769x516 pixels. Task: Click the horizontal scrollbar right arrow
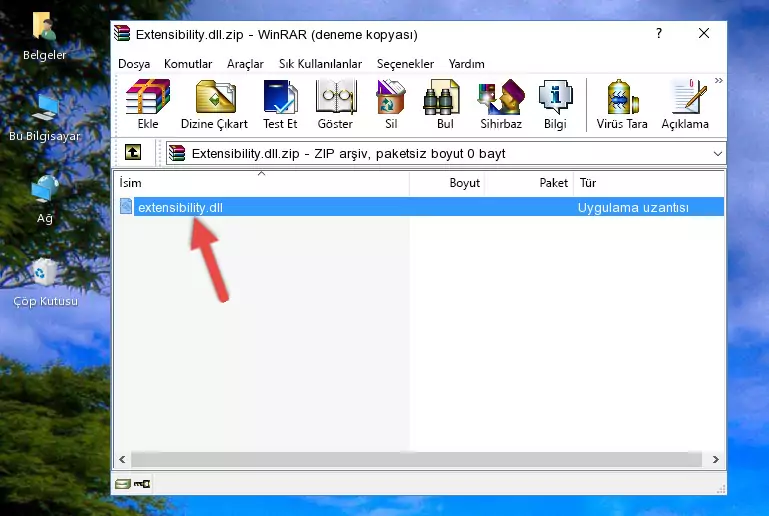tap(716, 460)
